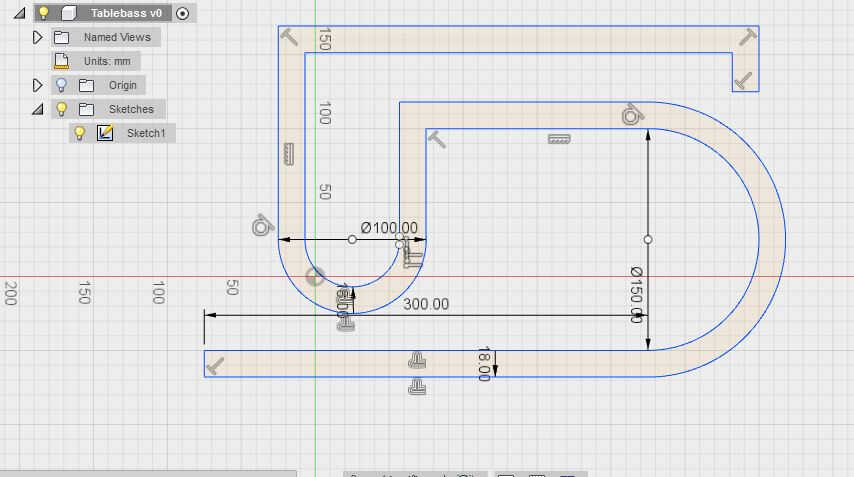Collapse the Tablebass v0 root component

pos(20,13)
